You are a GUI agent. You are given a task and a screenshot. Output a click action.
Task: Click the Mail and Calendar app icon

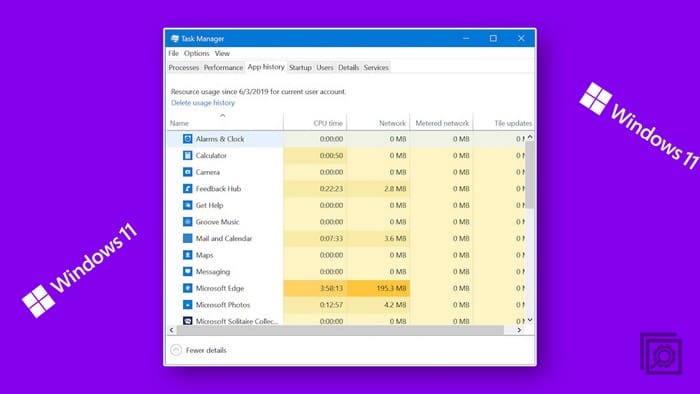[188, 238]
